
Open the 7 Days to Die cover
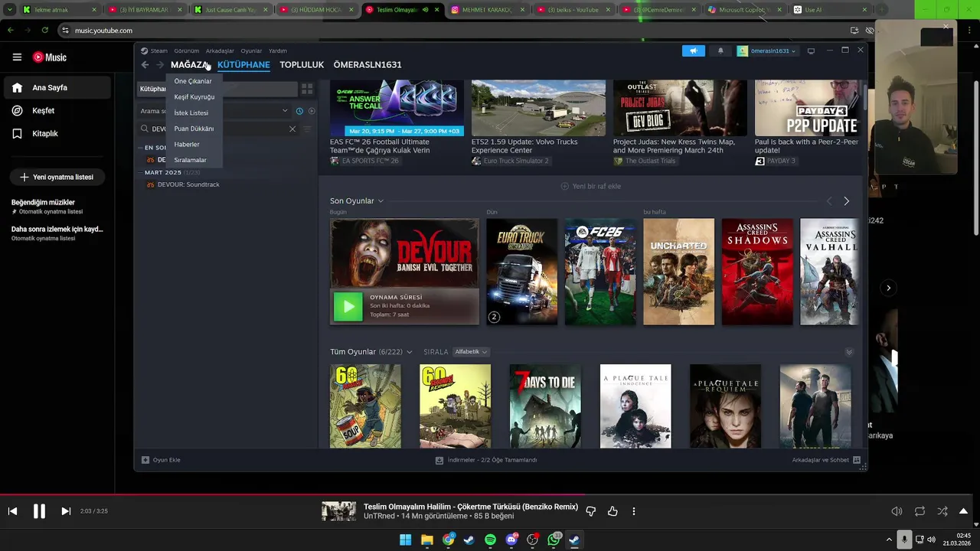(x=545, y=406)
